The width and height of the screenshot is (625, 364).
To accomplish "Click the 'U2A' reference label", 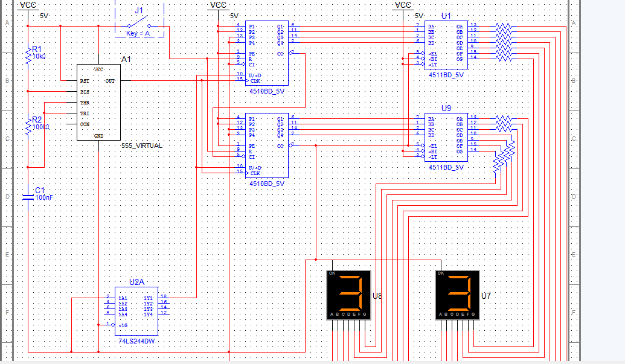I will coord(136,282).
